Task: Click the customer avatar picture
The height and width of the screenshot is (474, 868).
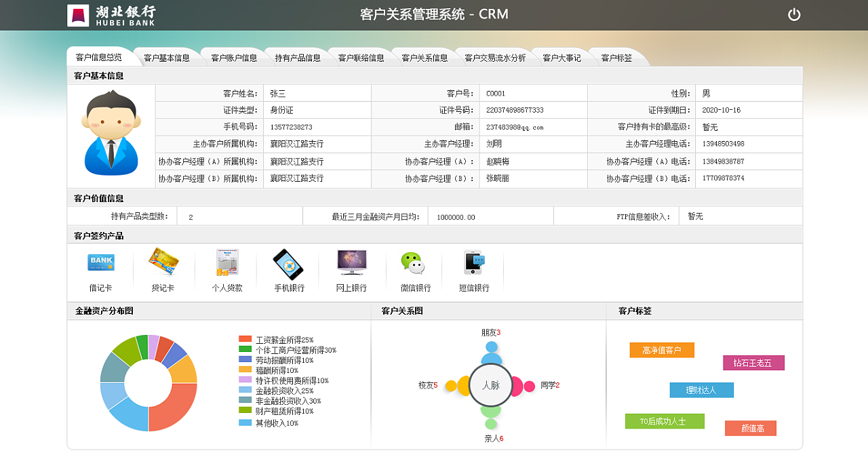Action: [111, 134]
